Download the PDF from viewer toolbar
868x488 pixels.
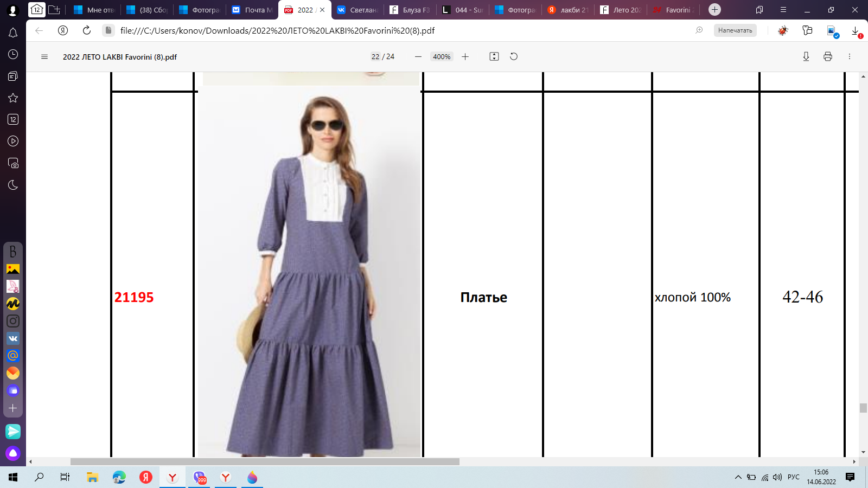(806, 57)
